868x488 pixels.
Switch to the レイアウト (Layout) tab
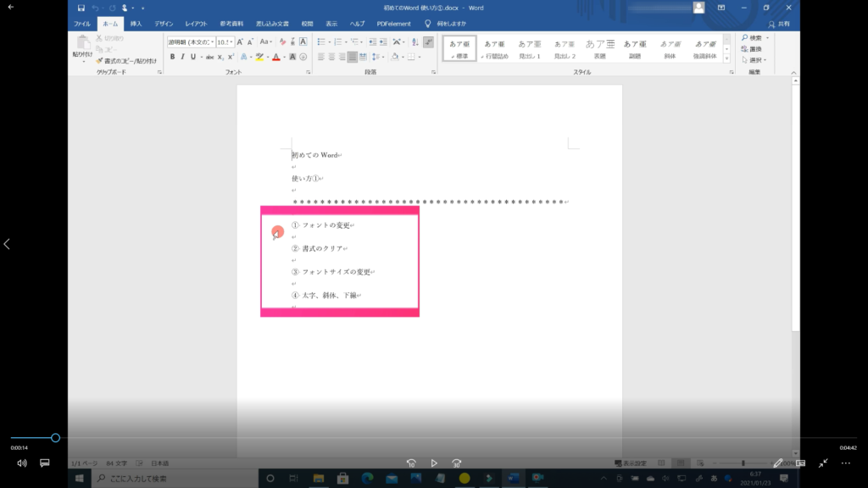pyautogui.click(x=197, y=24)
